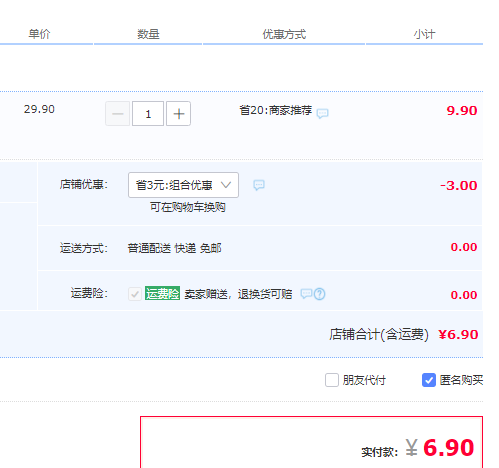Click comment icon next to 店铺优惠 dropdown

259,185
